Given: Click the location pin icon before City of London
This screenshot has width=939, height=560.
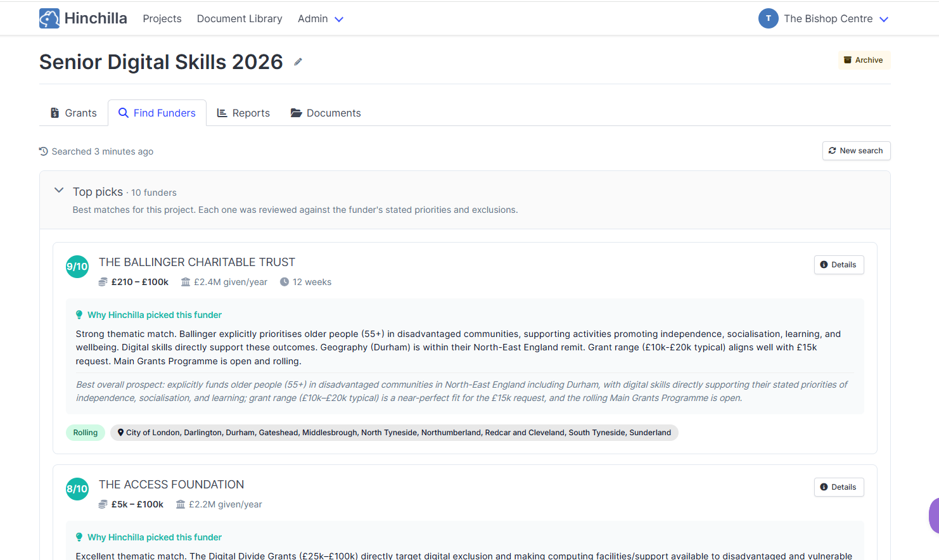Looking at the screenshot, I should (120, 433).
